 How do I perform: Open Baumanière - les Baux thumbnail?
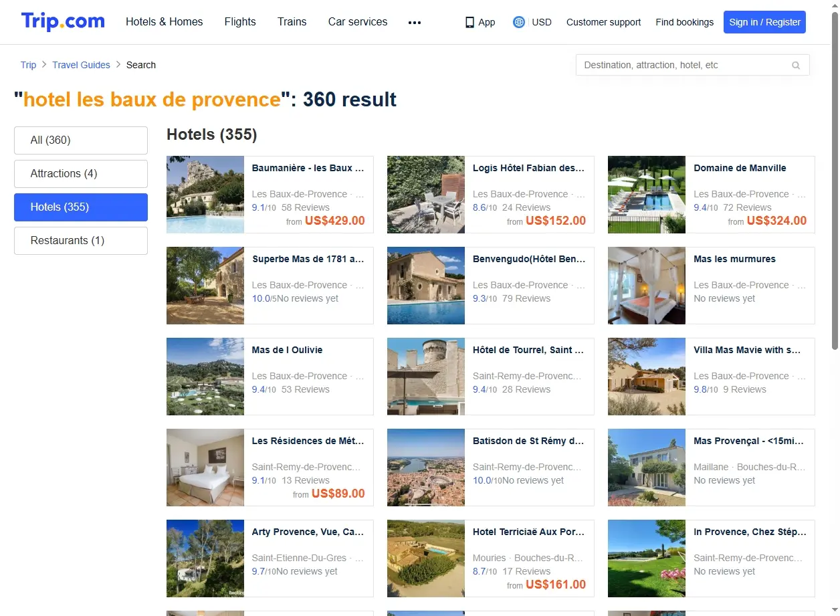[x=205, y=195]
